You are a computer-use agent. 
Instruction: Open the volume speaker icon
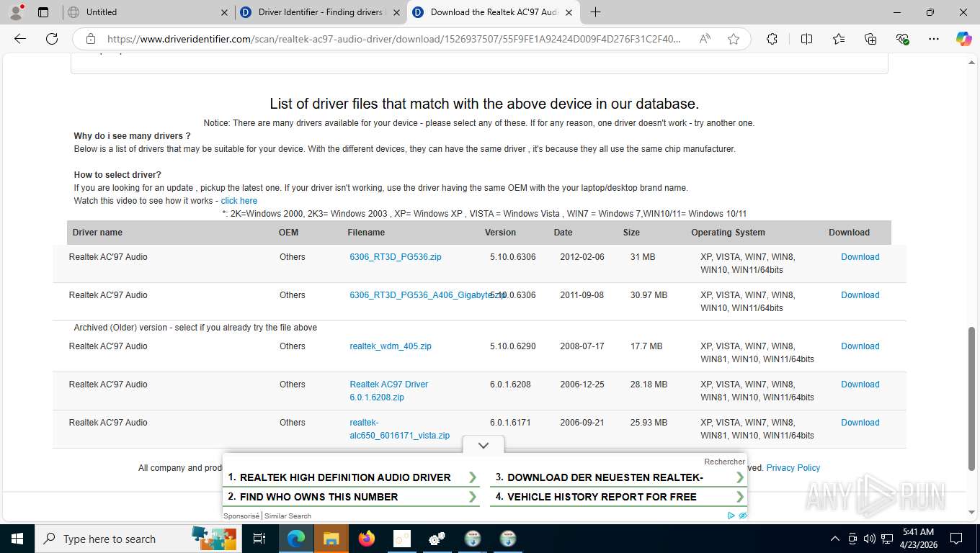[x=870, y=539]
